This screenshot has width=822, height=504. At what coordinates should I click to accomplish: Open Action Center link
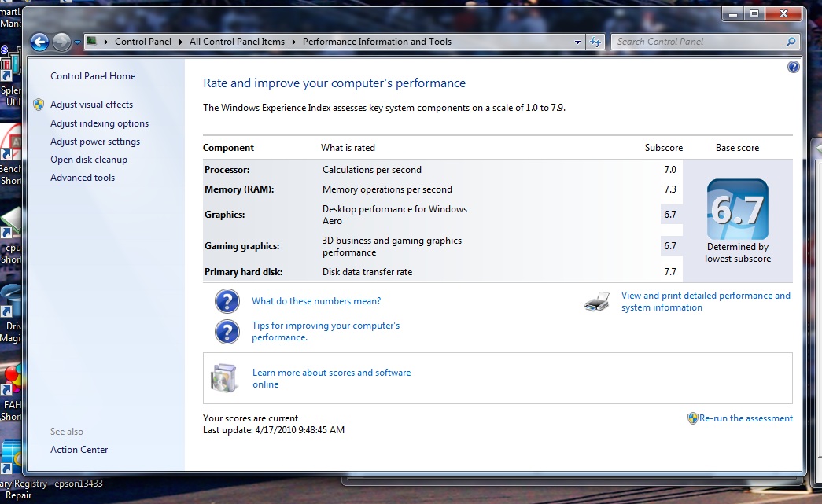tap(79, 450)
